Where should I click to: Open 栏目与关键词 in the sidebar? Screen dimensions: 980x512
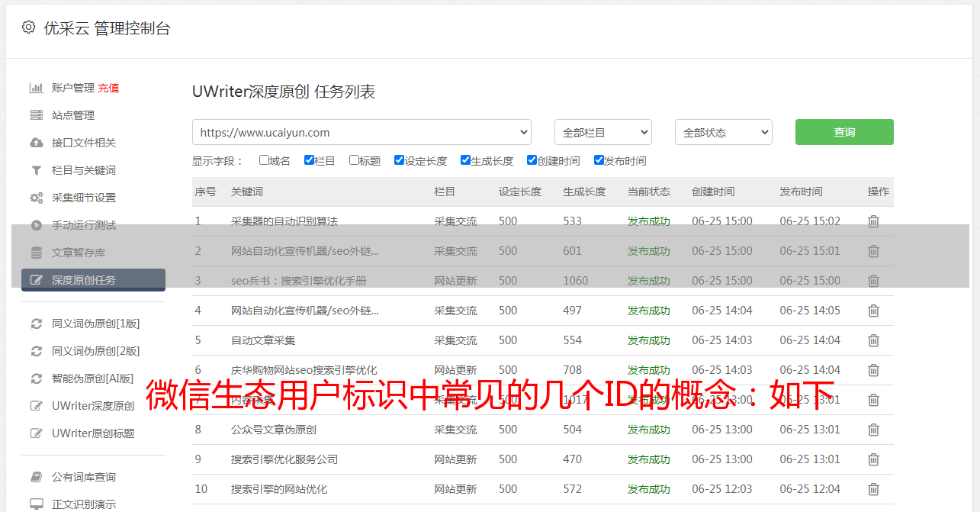click(x=84, y=170)
